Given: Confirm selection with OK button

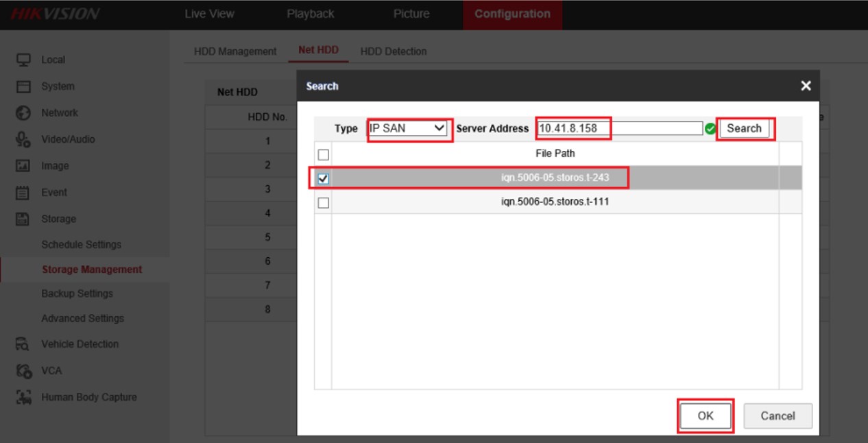Looking at the screenshot, I should coord(706,416).
